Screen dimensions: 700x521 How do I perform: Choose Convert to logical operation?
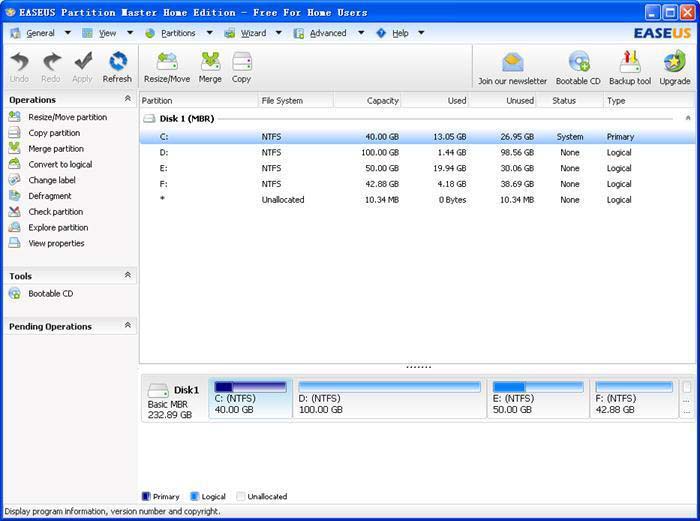coord(60,164)
